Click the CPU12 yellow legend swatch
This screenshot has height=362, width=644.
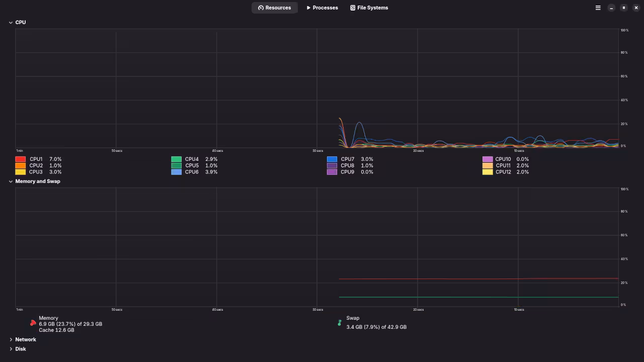coord(487,172)
